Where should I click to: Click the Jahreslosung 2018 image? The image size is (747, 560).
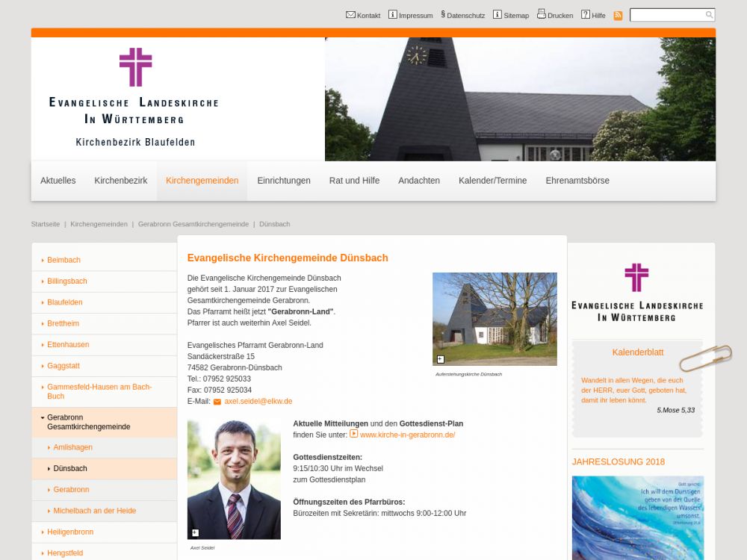click(637, 517)
